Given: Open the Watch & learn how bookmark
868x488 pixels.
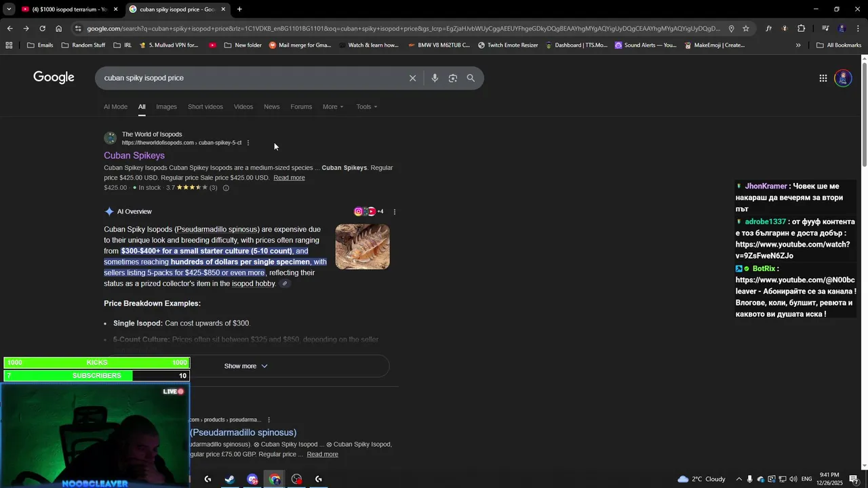Looking at the screenshot, I should coord(368,45).
